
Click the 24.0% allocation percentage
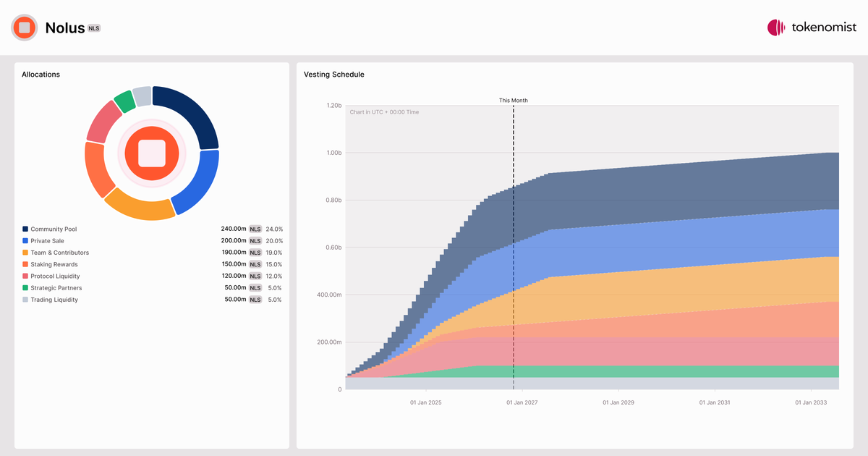[274, 229]
